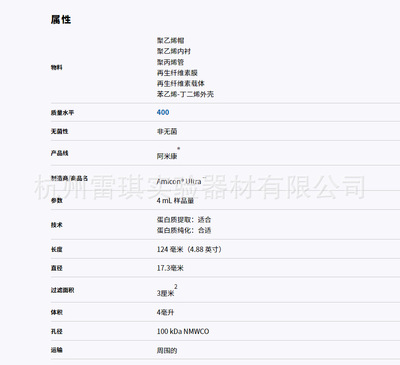Select the 质量水平 row label
Image resolution: width=400 pixels, height=365 pixels.
pyautogui.click(x=62, y=113)
